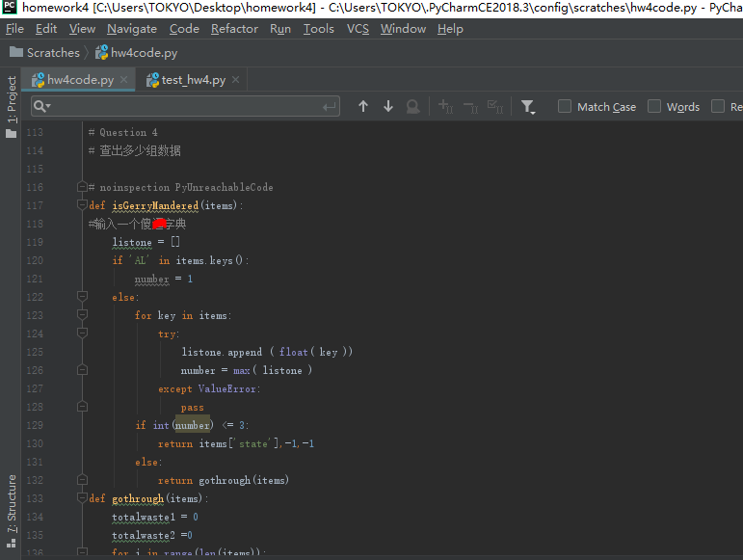Toggle the Words checkbox
Screen dimensions: 743x560
[654, 107]
